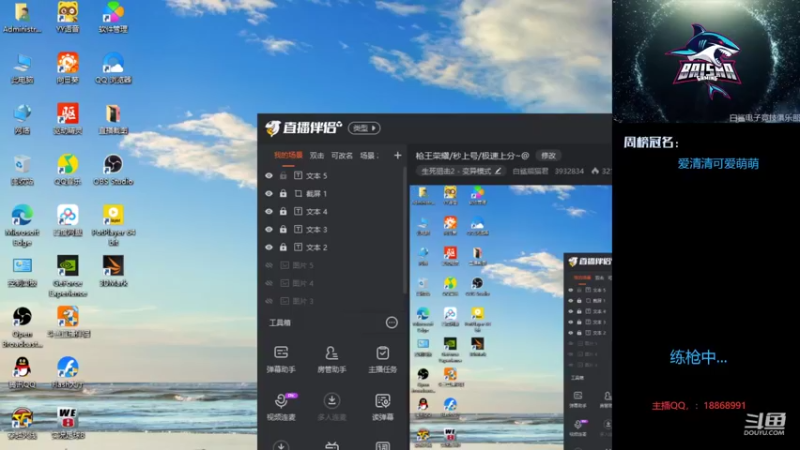Show the hidden 图片 5 source
The height and width of the screenshot is (450, 800).
[x=269, y=265]
